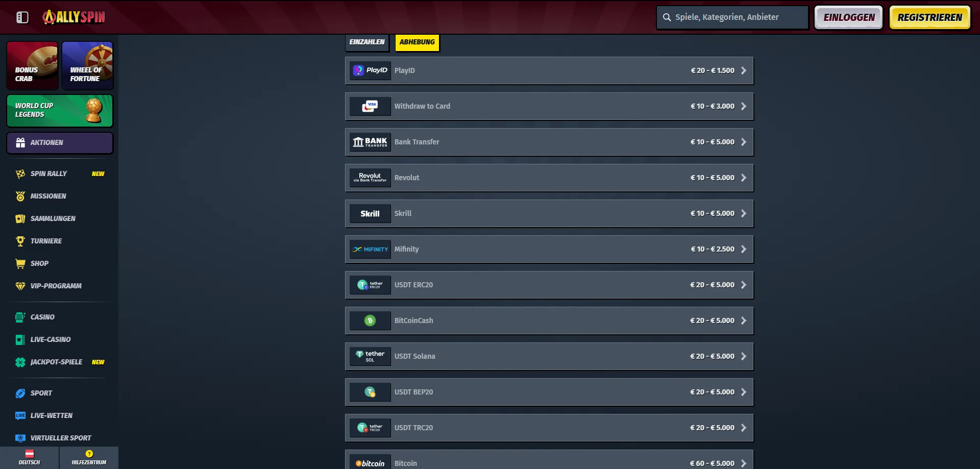Viewport: 980px width, 469px height.
Task: Click the PlayID limit € 20 - € 1.500
Action: 713,70
